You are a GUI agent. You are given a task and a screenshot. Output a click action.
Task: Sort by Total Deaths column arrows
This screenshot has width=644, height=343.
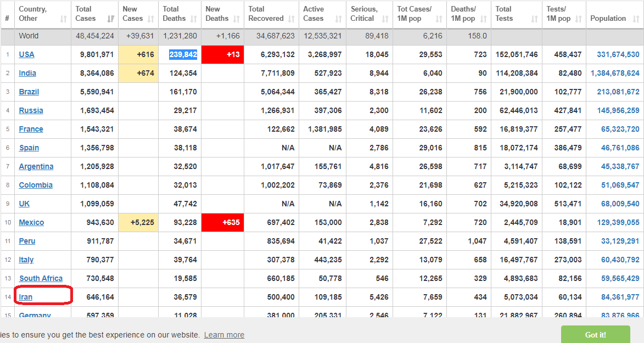(x=193, y=19)
